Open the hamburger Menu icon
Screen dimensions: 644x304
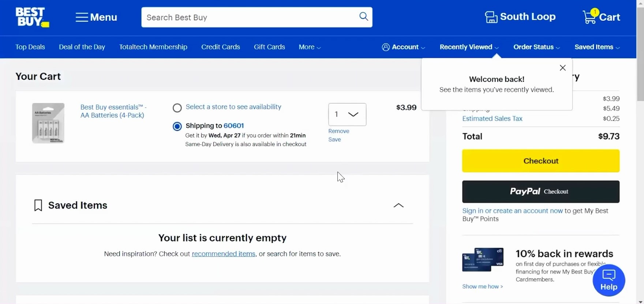[82, 17]
